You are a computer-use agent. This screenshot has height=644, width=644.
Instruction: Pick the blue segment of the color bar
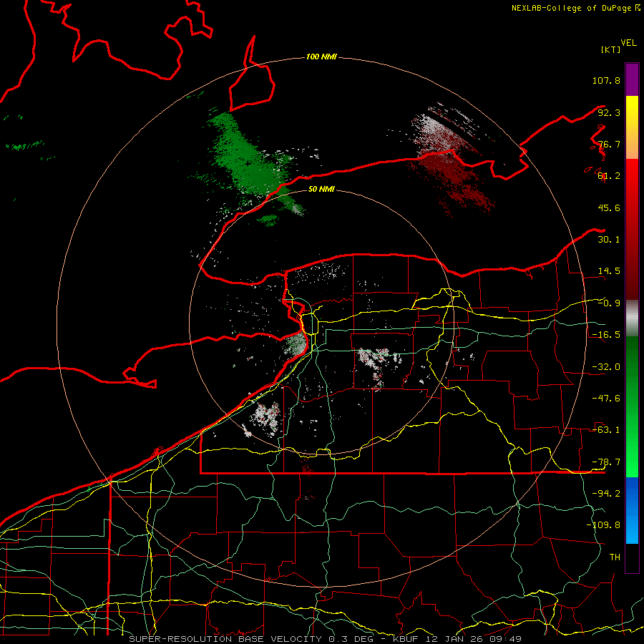pyautogui.click(x=632, y=510)
